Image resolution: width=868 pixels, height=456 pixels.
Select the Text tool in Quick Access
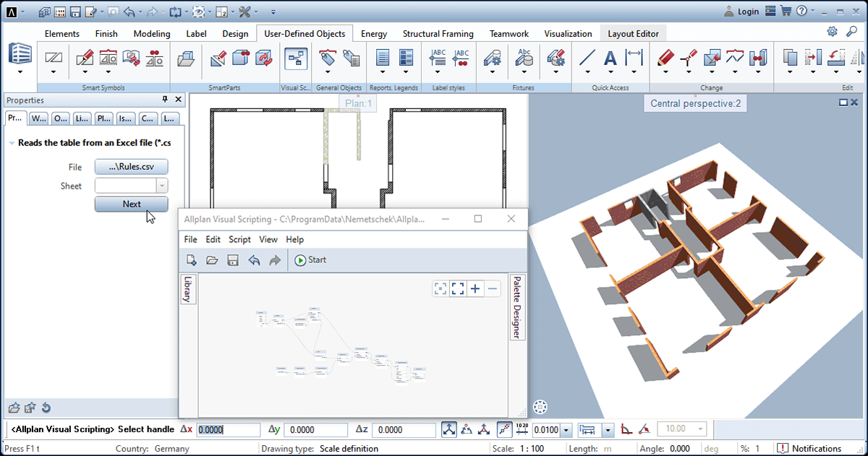click(x=610, y=59)
